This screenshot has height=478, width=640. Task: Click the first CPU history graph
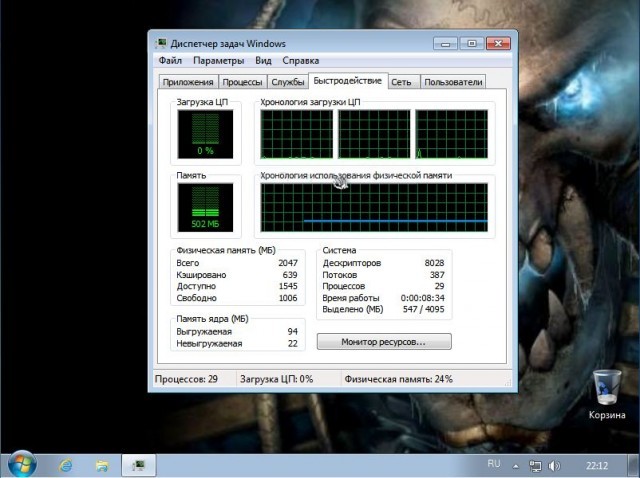tap(297, 134)
